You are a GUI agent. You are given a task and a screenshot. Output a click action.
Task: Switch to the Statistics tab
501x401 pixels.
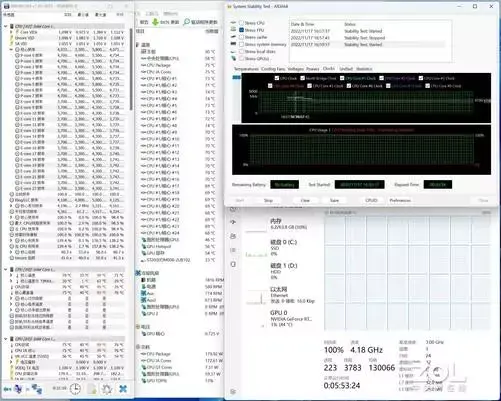point(364,69)
